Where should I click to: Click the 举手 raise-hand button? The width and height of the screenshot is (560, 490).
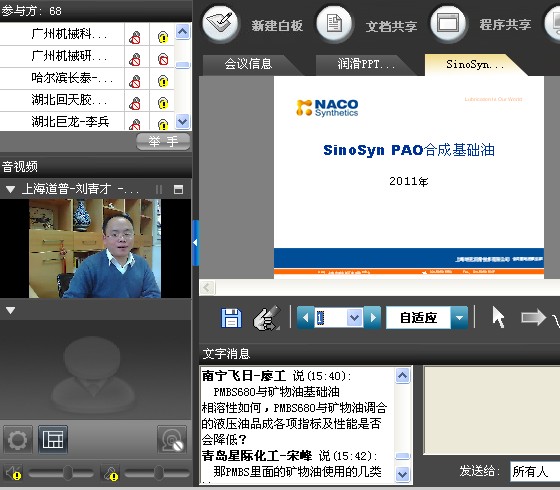pyautogui.click(x=163, y=142)
